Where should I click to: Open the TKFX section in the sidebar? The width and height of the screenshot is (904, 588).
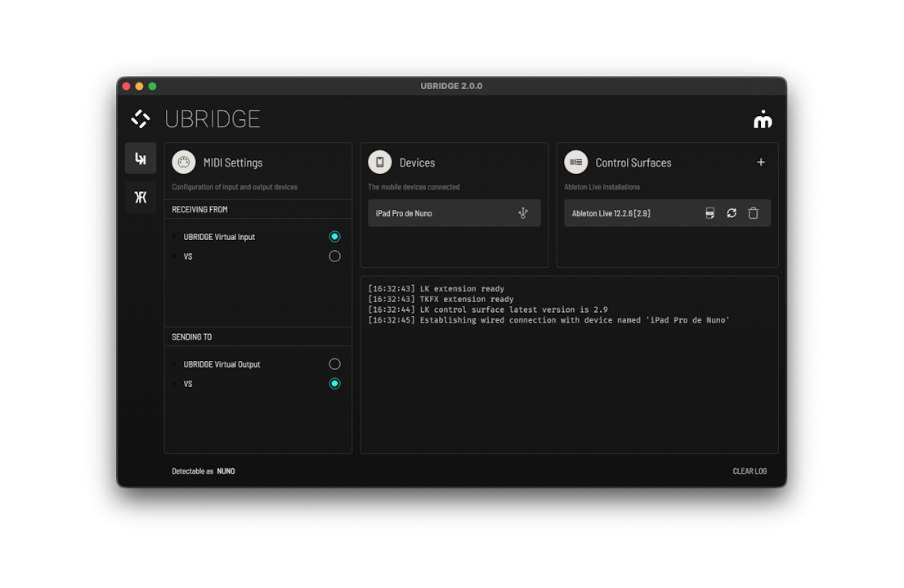140,198
